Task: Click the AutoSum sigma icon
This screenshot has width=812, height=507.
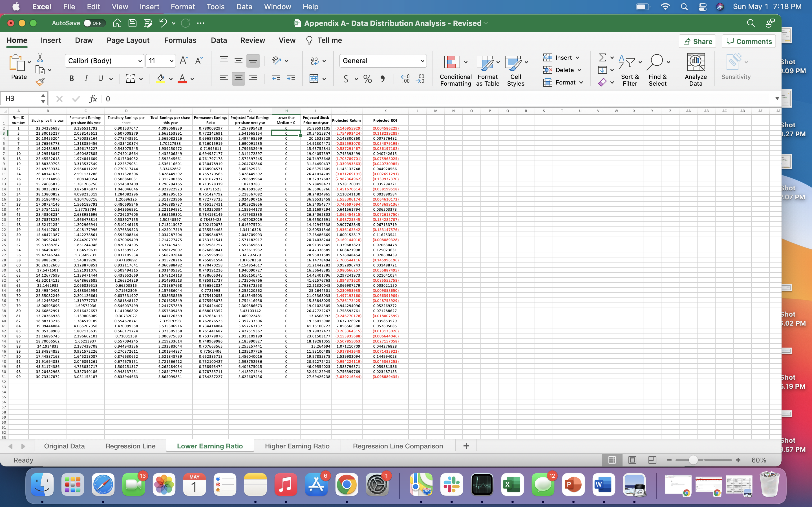Action: coord(602,58)
